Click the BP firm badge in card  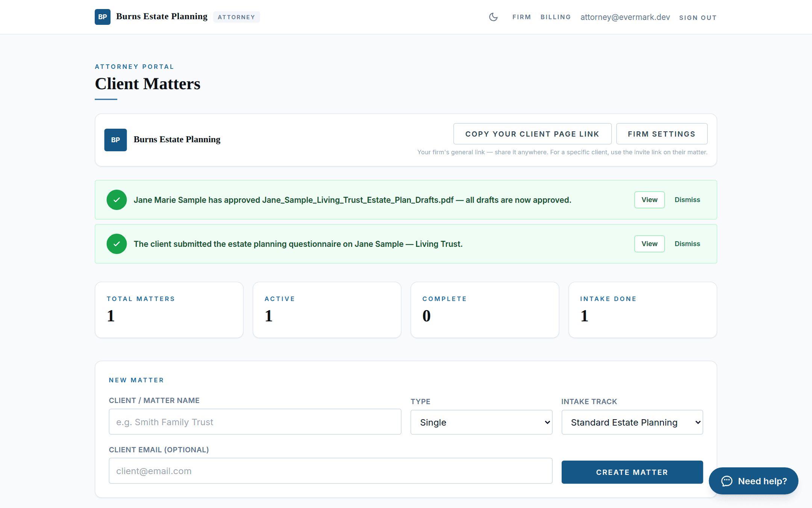coord(115,140)
